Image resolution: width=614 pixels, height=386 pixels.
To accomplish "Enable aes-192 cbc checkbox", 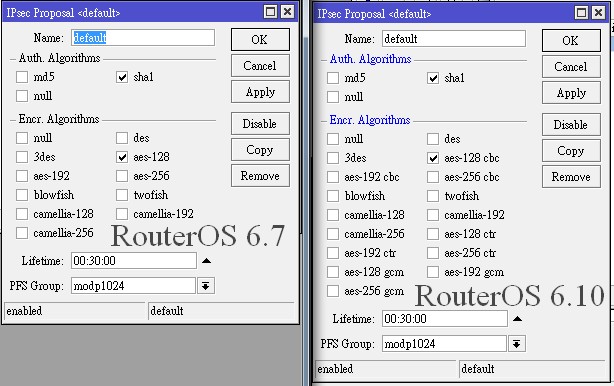I will [x=333, y=177].
